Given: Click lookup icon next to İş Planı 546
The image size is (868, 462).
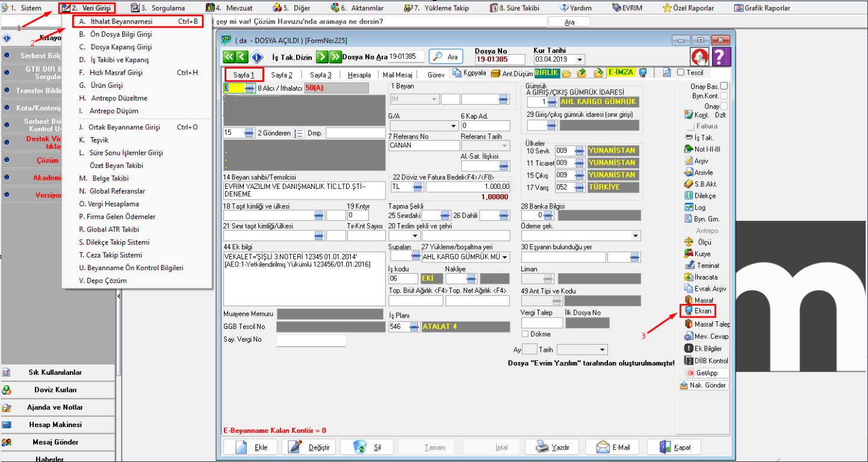Looking at the screenshot, I should [414, 327].
